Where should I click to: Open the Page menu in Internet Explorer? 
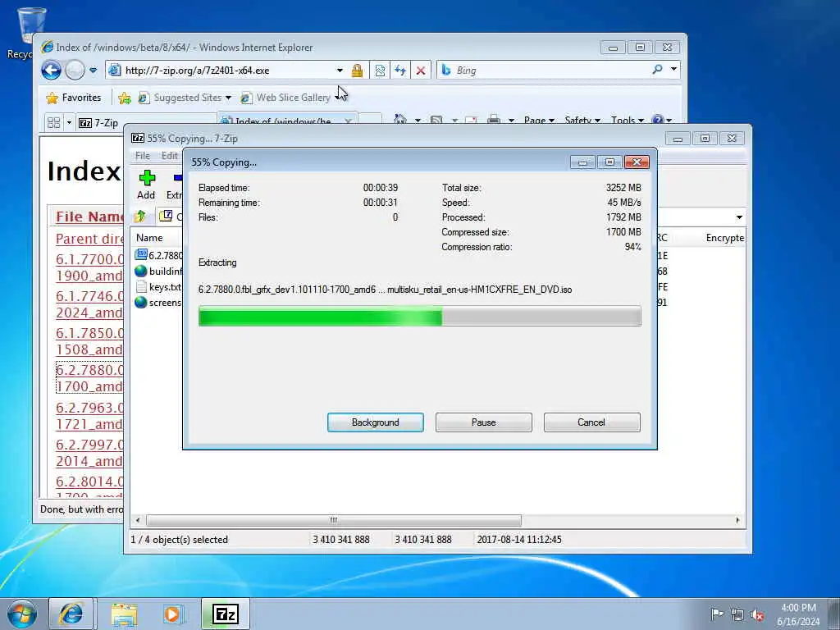[x=539, y=120]
